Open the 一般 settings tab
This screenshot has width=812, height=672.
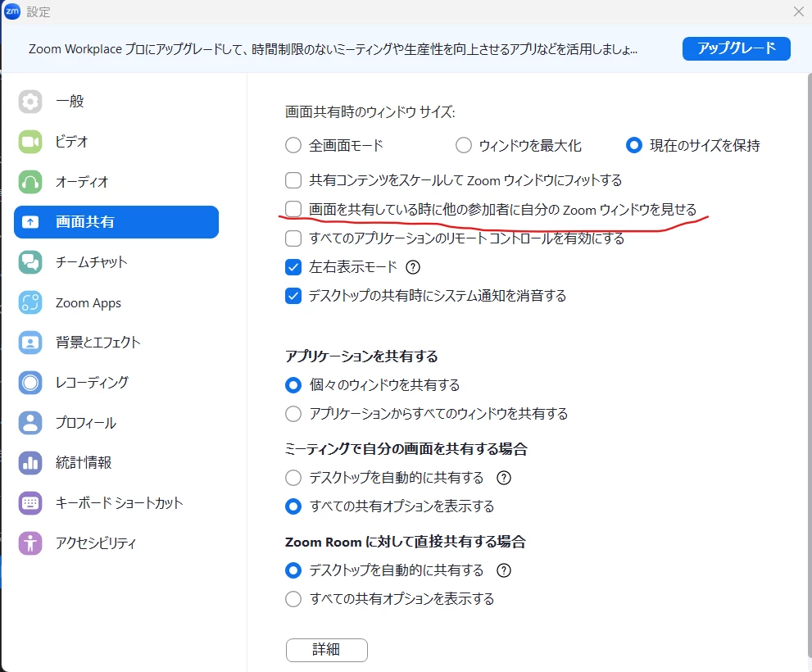pos(116,102)
